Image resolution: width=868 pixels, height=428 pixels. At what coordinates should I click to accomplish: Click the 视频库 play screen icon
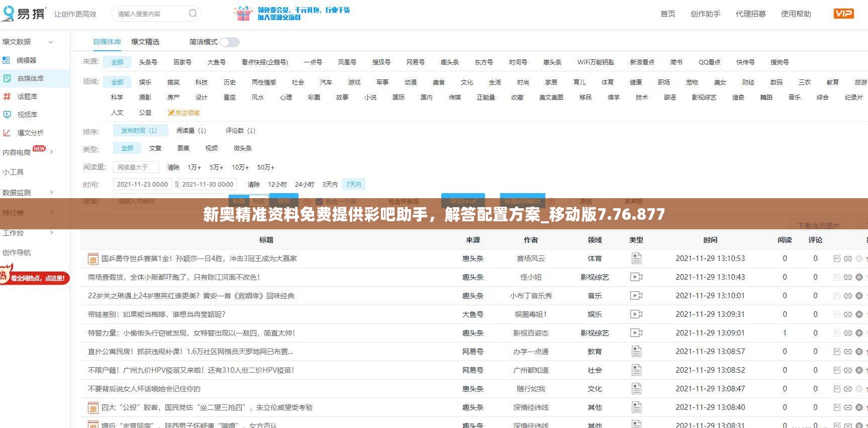(x=7, y=115)
